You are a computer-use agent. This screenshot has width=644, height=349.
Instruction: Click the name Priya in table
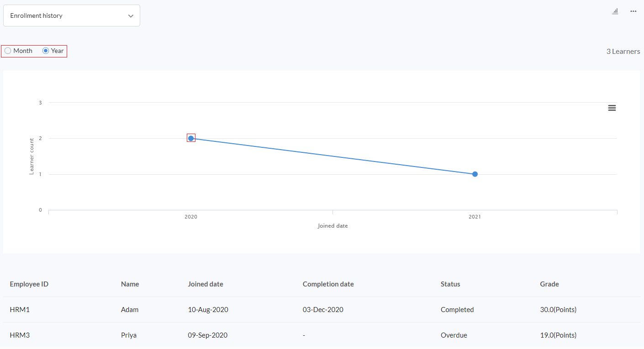pos(129,335)
